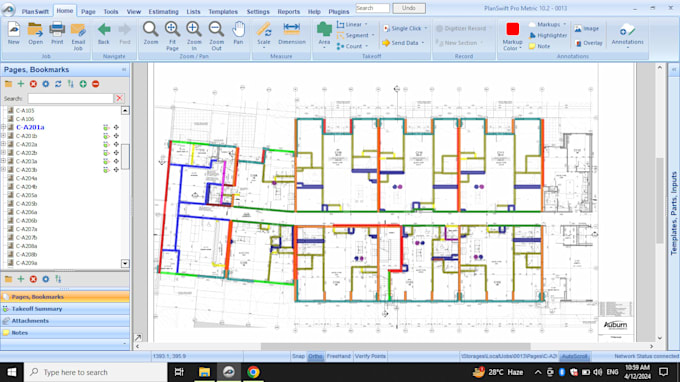Click the PlanSwift application orb button
The image size is (680, 382).
[8, 10]
